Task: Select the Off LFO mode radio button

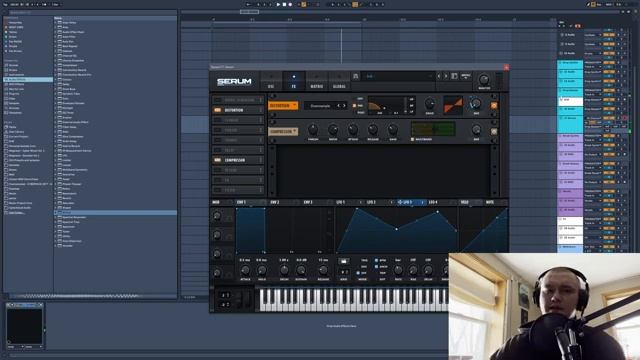Action: tap(358, 273)
